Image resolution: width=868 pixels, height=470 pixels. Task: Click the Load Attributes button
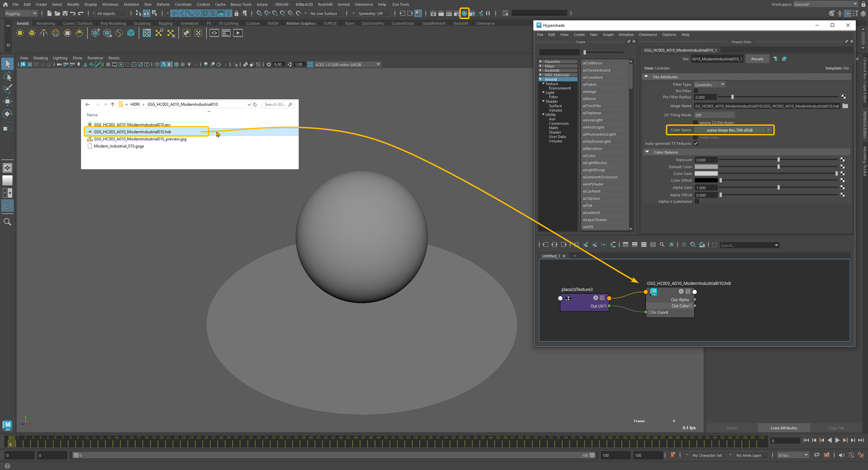coord(784,428)
